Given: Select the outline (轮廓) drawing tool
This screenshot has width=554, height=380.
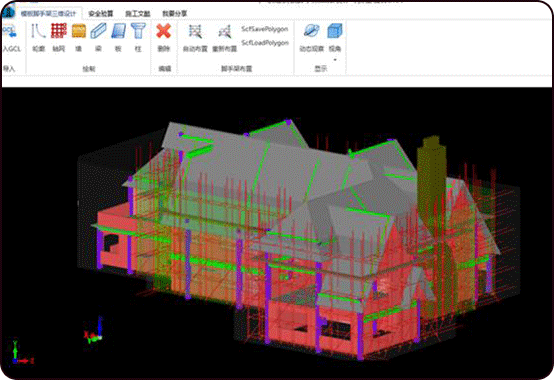Looking at the screenshot, I should click(x=38, y=31).
